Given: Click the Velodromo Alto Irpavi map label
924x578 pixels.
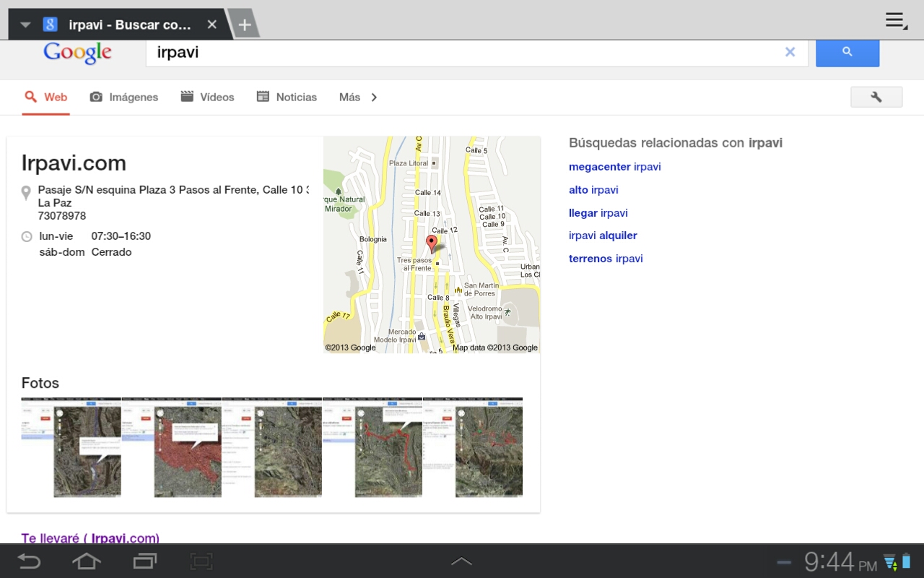Looking at the screenshot, I should pos(487,313).
